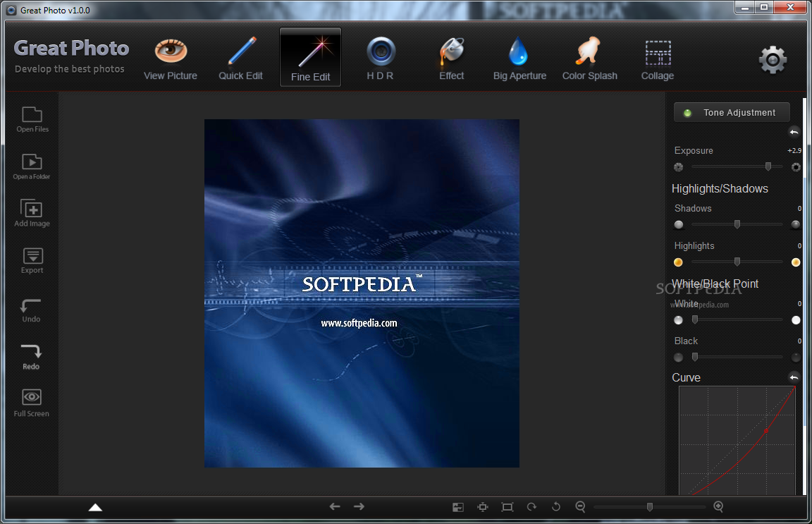
Task: Redo the last edit
Action: click(x=31, y=357)
